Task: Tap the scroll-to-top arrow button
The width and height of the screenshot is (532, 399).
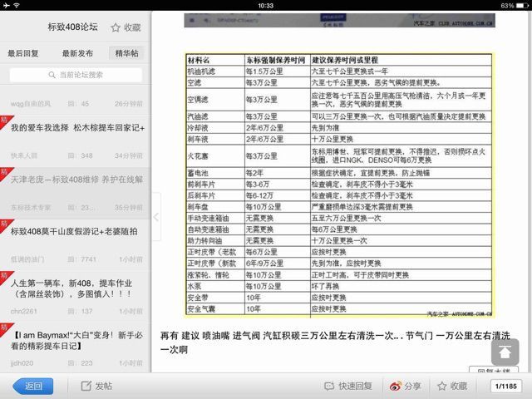Action: point(505,352)
